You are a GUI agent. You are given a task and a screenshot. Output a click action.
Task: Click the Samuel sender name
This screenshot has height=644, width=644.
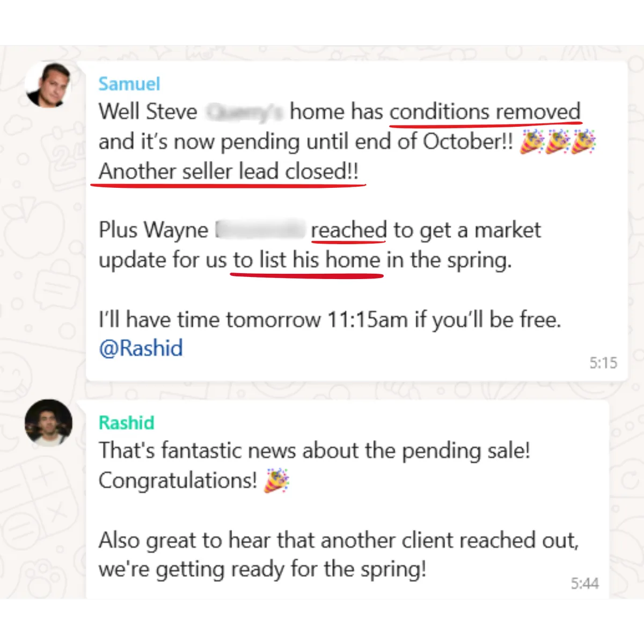[129, 84]
